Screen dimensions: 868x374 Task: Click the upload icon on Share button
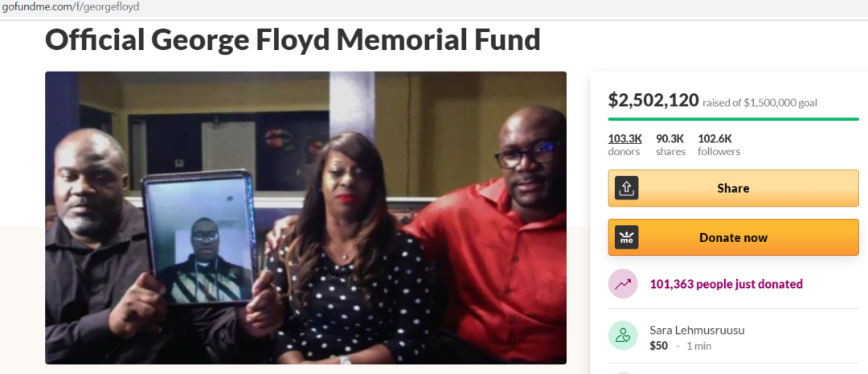pyautogui.click(x=627, y=188)
